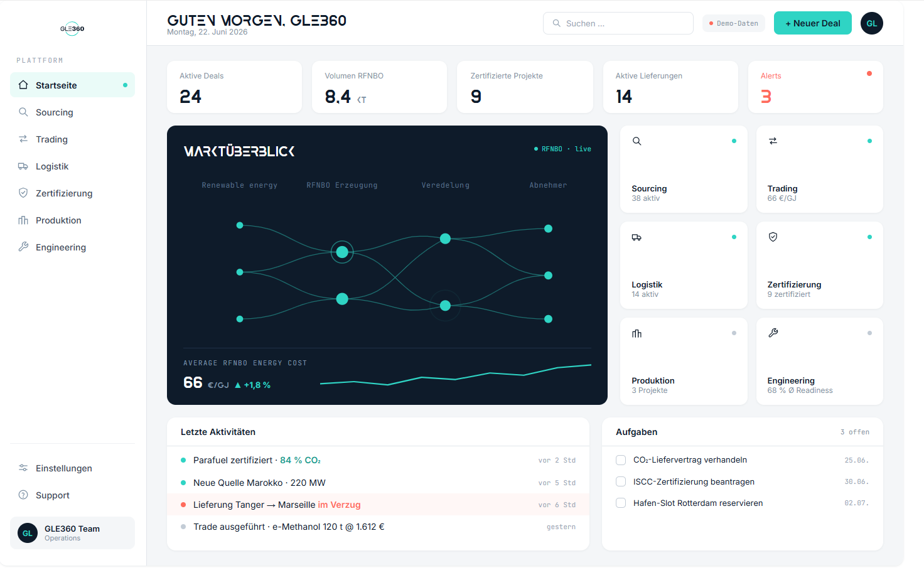The image size is (924, 580).
Task: Click the shield icon beside Zertifizierung menu
Action: (x=23, y=193)
